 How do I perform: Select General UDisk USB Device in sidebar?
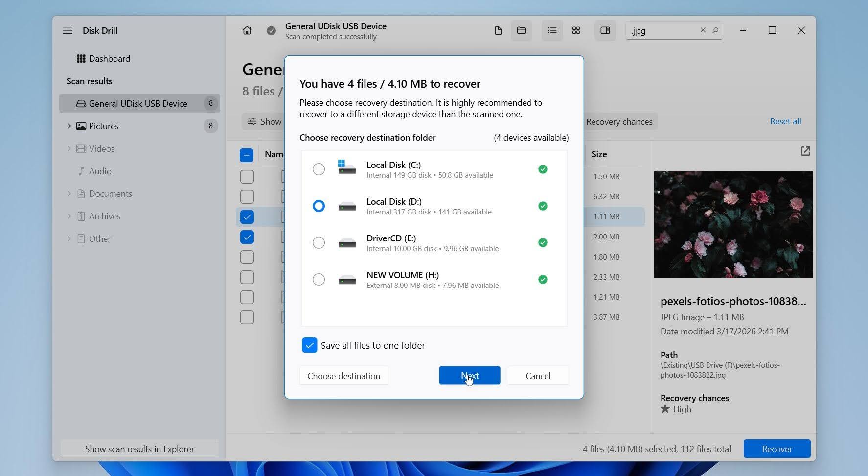click(139, 103)
